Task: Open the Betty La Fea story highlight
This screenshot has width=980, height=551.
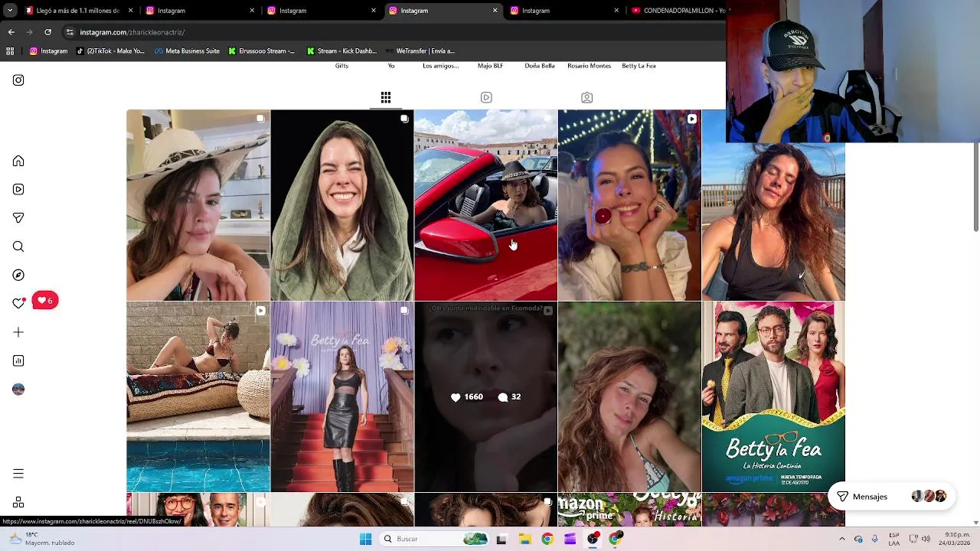Action: pos(639,66)
